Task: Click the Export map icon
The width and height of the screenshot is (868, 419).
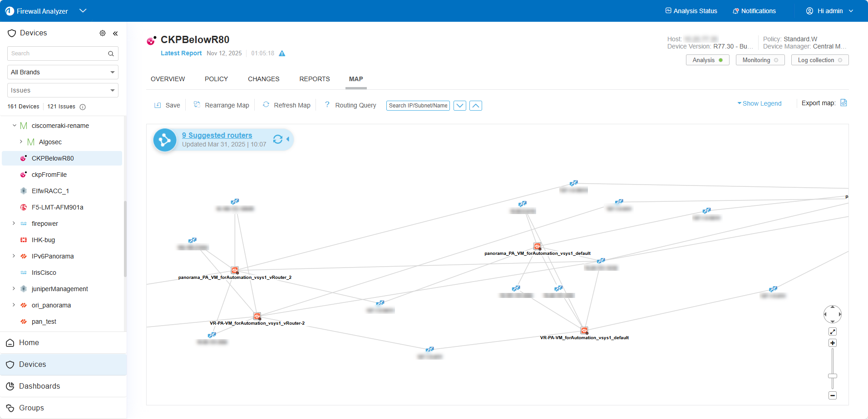Action: (x=843, y=103)
